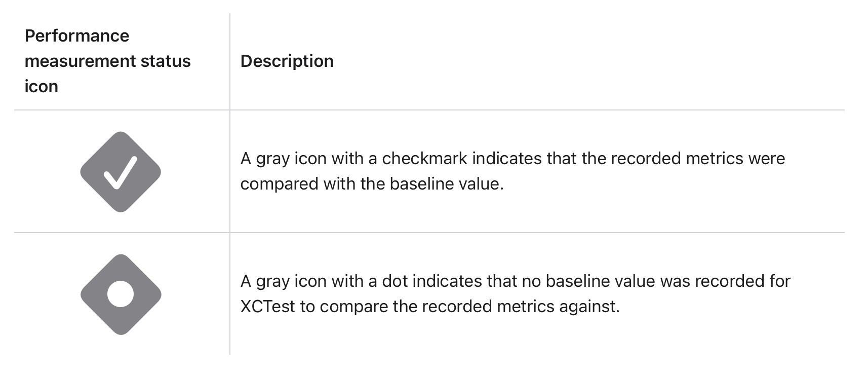
Task: Click the word 'XCTest' in second description
Action: click(x=267, y=307)
